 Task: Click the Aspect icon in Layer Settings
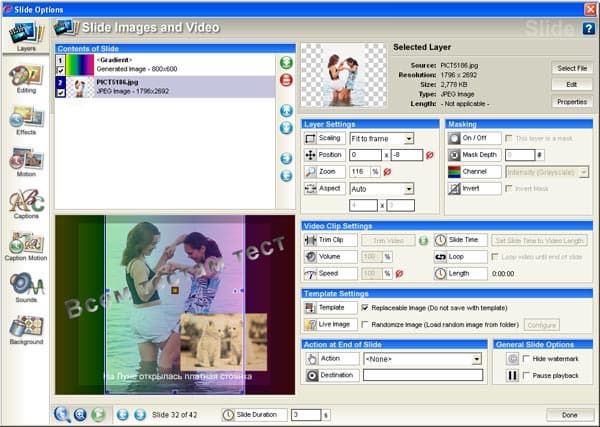coord(310,189)
